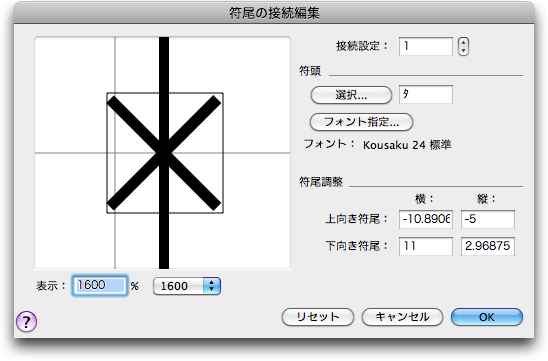Click the 下向き符尾 縦 value field

click(x=488, y=246)
